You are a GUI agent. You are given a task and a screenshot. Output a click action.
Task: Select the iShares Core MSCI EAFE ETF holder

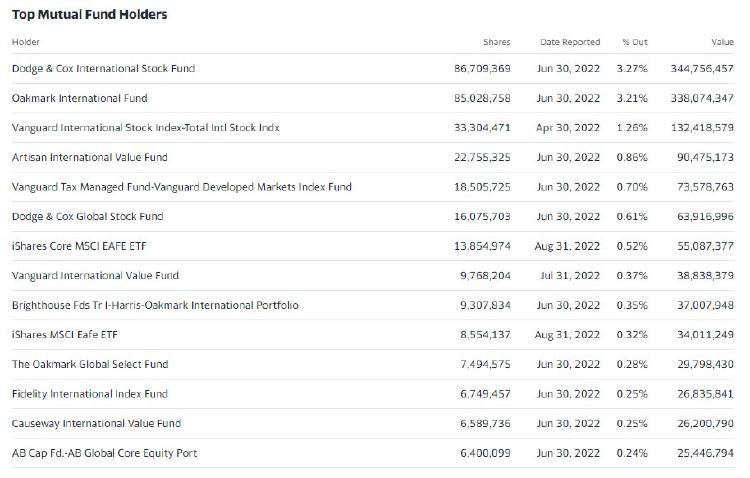tap(79, 246)
